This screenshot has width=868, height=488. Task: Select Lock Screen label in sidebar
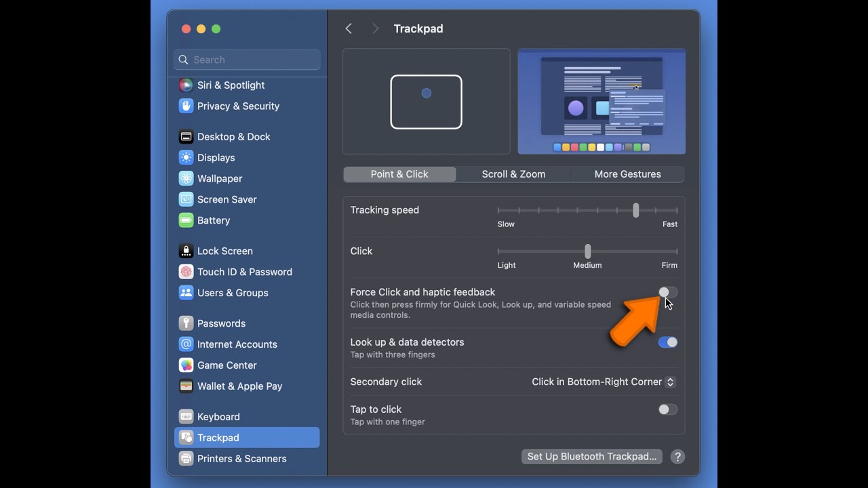coord(225,251)
